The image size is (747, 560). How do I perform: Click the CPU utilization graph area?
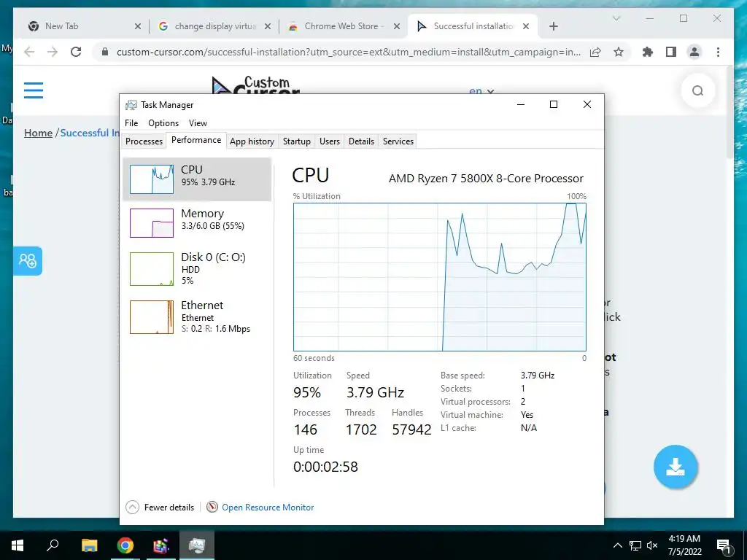click(439, 277)
